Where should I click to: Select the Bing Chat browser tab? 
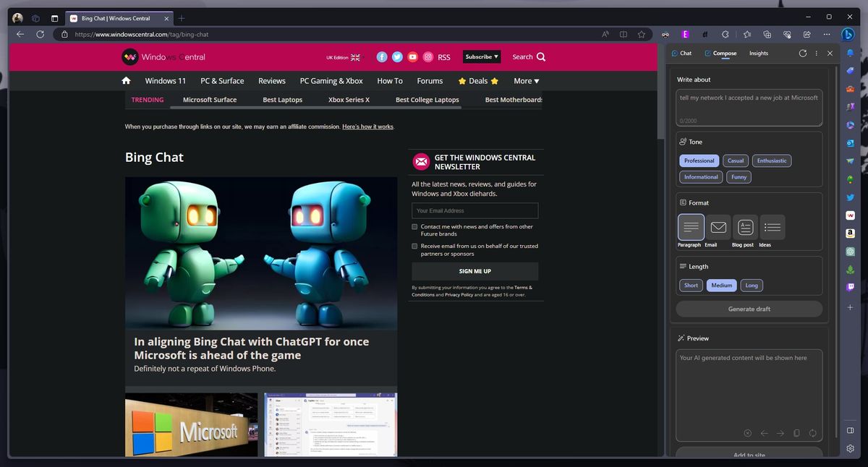[119, 18]
